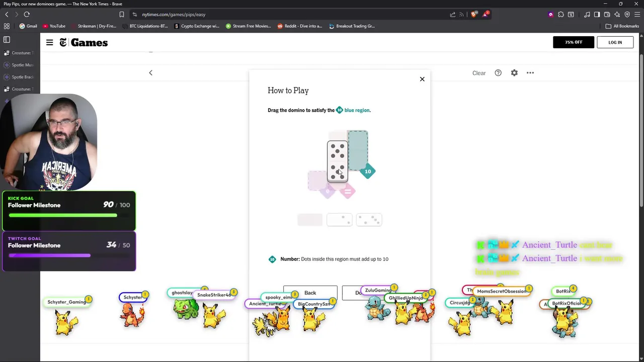The width and height of the screenshot is (644, 362).
Task: Open All Bookmarks folder
Action: (x=622, y=26)
